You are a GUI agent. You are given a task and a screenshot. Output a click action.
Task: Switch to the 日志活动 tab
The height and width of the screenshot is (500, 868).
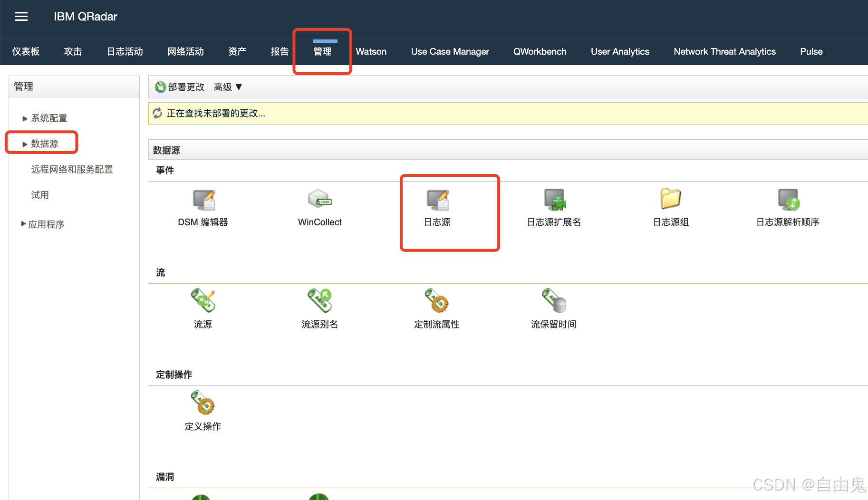[x=125, y=51]
